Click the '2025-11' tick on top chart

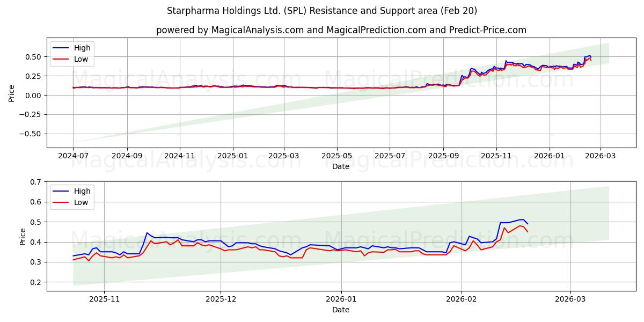click(x=496, y=156)
